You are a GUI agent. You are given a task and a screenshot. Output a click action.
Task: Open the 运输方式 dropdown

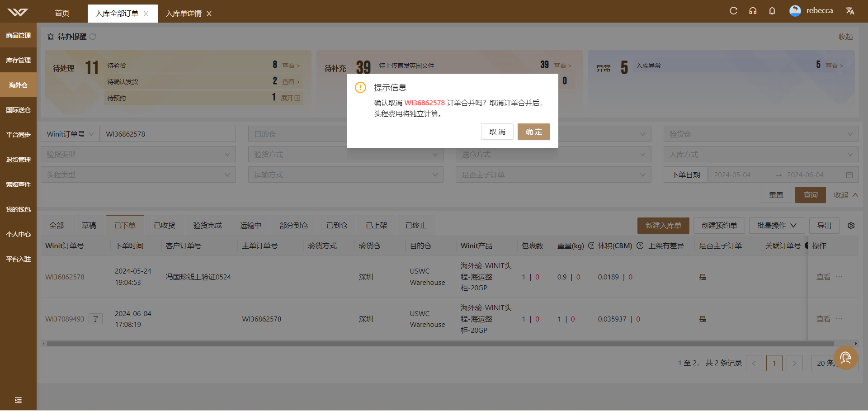click(346, 175)
